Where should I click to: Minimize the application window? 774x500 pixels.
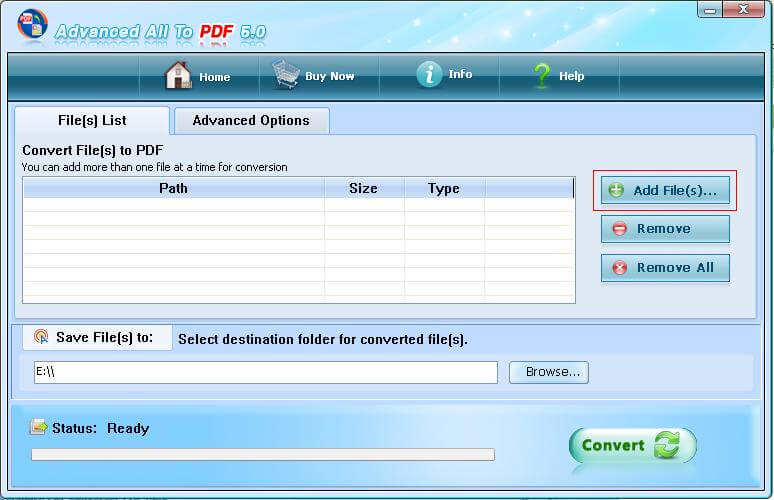710,10
